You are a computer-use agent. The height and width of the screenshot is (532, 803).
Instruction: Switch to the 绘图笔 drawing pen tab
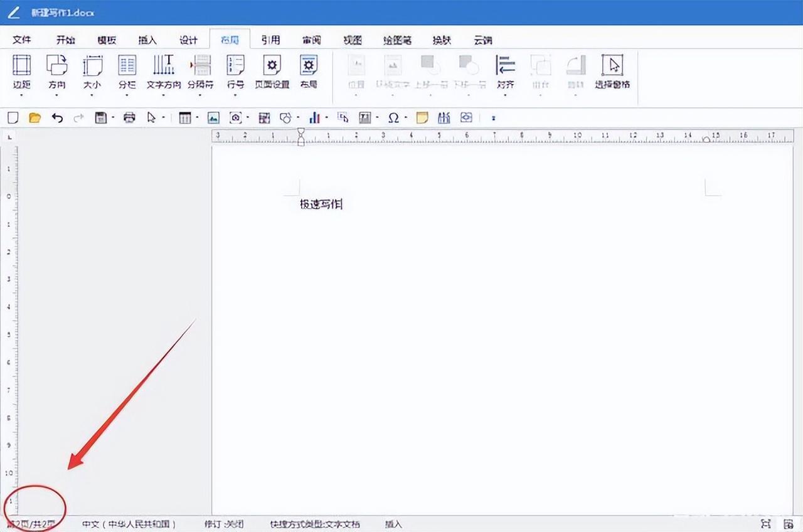398,40
